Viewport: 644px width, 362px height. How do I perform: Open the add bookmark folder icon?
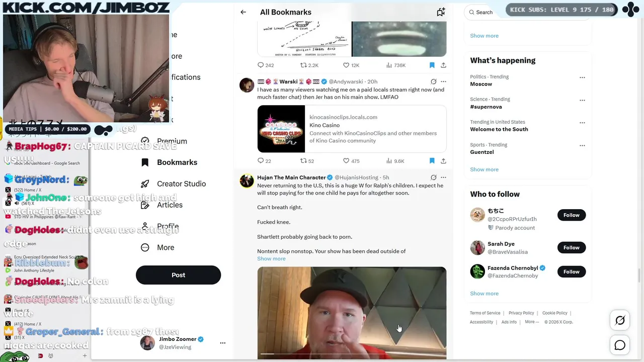pyautogui.click(x=441, y=12)
